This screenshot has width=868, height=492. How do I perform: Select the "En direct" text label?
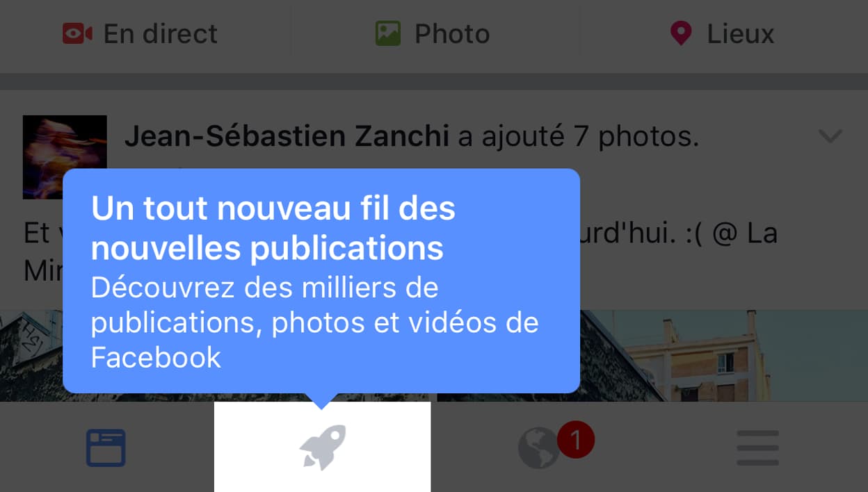click(161, 33)
